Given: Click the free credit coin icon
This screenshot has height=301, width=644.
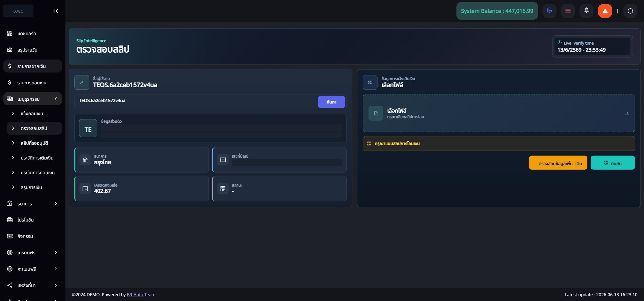Looking at the screenshot, I should point(10,253).
